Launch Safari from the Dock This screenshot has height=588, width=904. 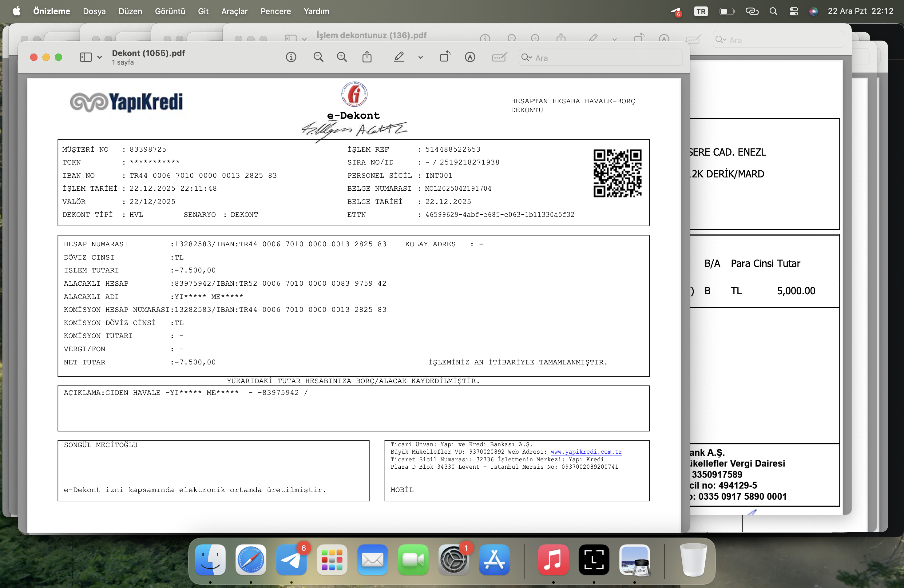[x=251, y=559]
